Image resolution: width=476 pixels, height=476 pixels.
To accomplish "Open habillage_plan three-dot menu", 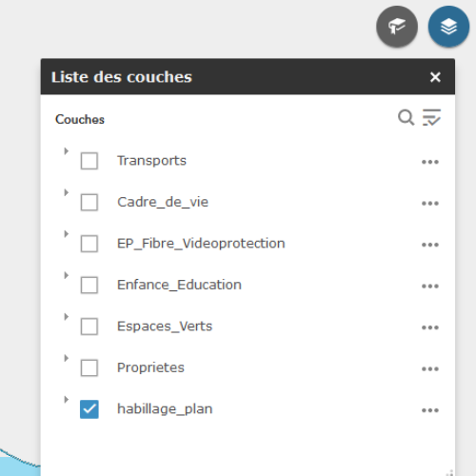I will [430, 410].
